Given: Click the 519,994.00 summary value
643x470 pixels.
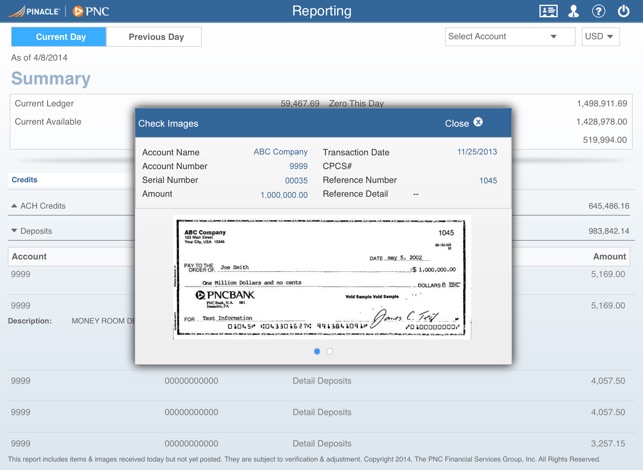Looking at the screenshot, I should click(x=604, y=140).
